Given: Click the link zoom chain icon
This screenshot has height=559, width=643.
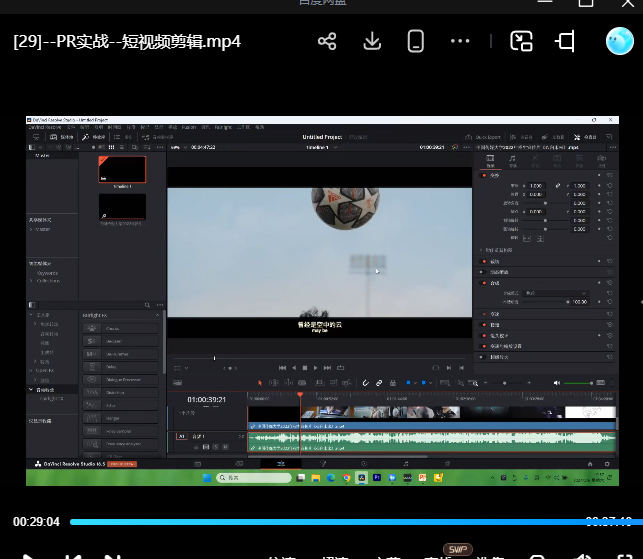Looking at the screenshot, I should coord(558,186).
